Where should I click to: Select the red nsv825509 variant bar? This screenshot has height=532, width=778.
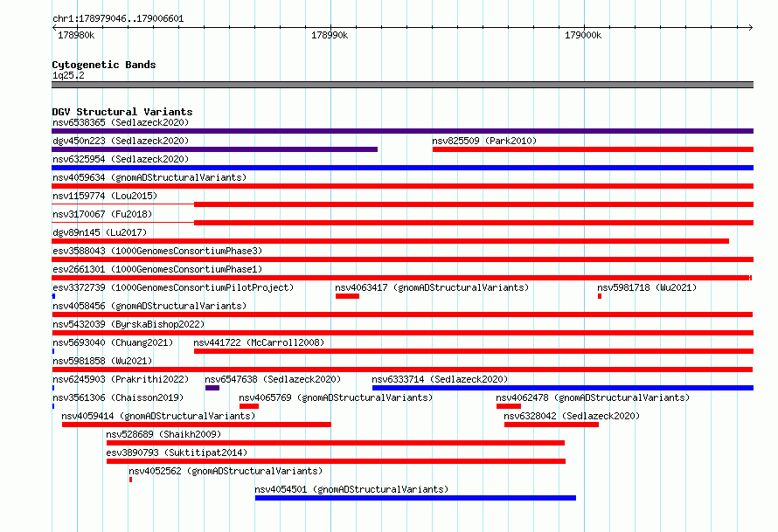tap(593, 149)
